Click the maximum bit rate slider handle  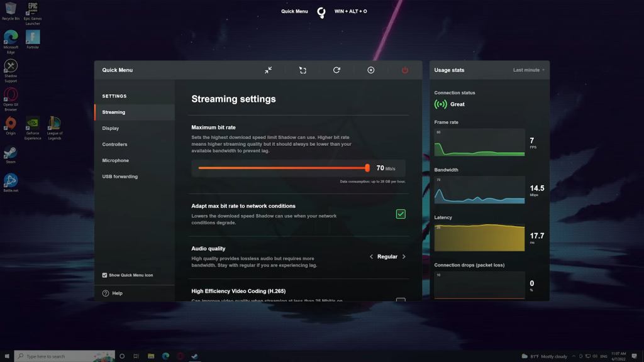pos(367,168)
